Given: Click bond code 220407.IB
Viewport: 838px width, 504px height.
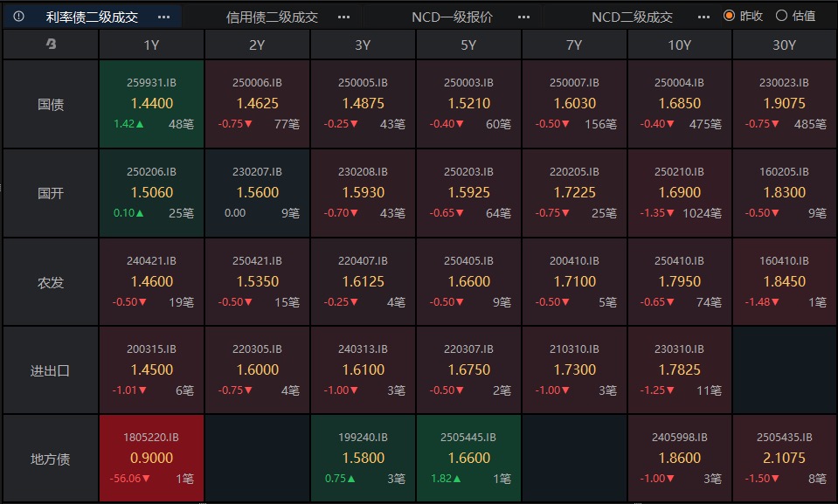Looking at the screenshot, I should (x=363, y=261).
